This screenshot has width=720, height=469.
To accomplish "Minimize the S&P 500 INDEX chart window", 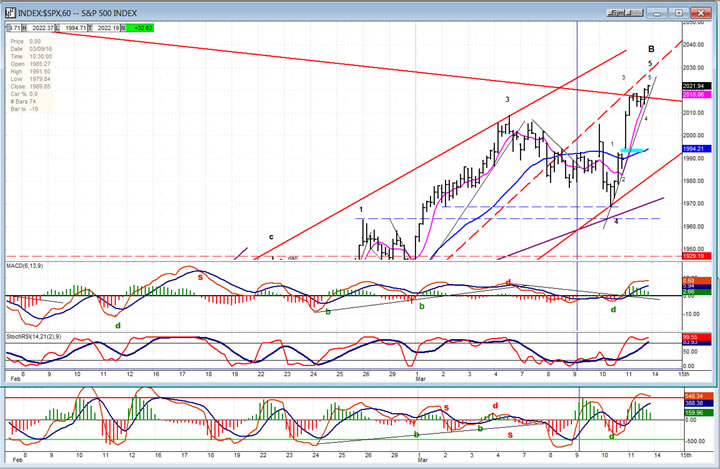I will (657, 13).
